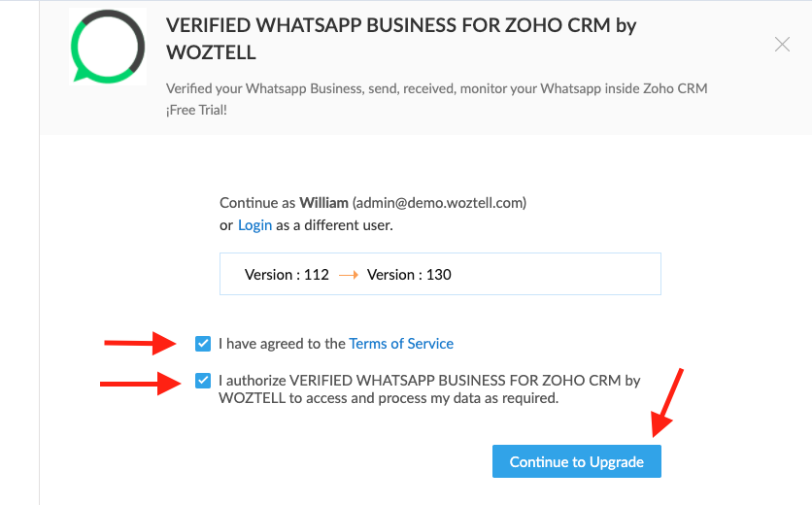Toggle the authorize data access checkbox
Screen dimensions: 812x505
[x=203, y=381]
